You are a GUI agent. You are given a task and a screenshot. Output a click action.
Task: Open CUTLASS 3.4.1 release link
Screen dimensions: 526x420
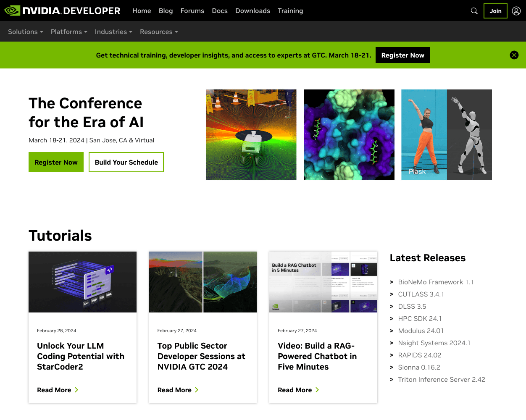[x=421, y=294]
